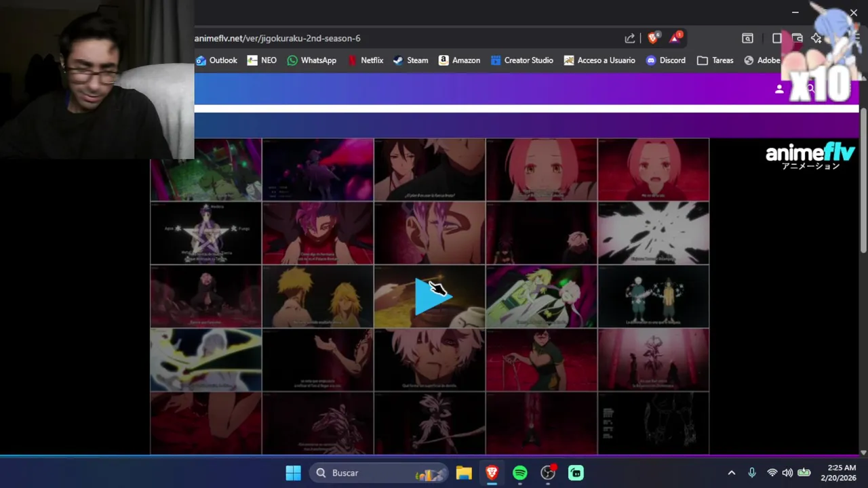This screenshot has width=868, height=488.
Task: Open the green robot app in taskbar
Action: [576, 473]
